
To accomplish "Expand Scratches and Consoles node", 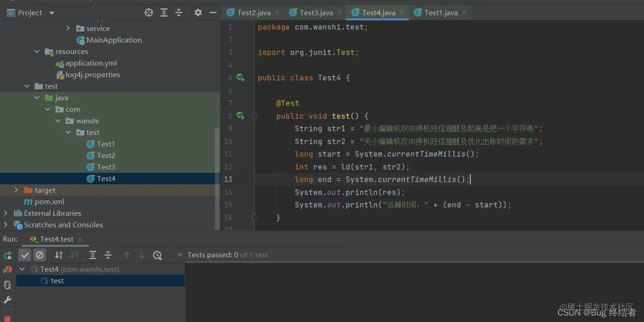I will (x=6, y=225).
